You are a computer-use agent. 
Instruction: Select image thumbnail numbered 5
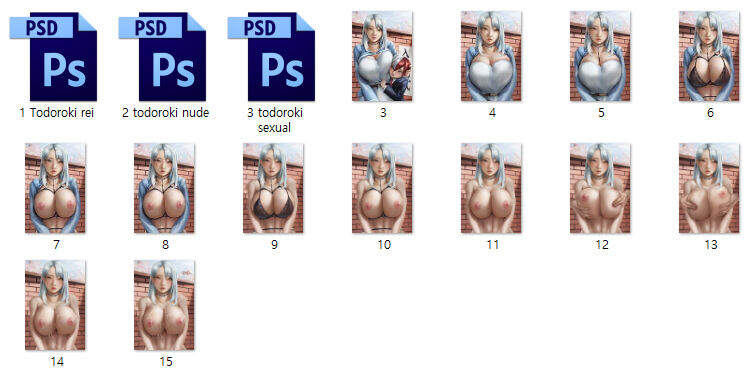pyautogui.click(x=600, y=56)
